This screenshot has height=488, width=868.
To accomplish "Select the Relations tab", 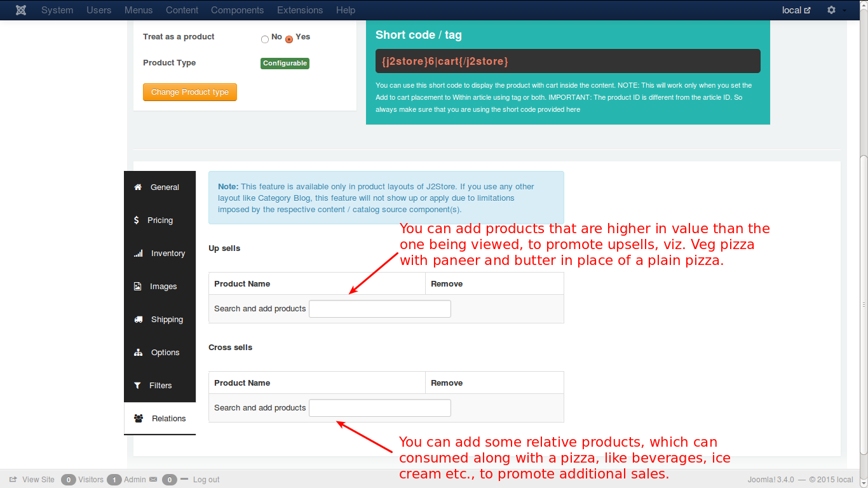I will [x=159, y=419].
